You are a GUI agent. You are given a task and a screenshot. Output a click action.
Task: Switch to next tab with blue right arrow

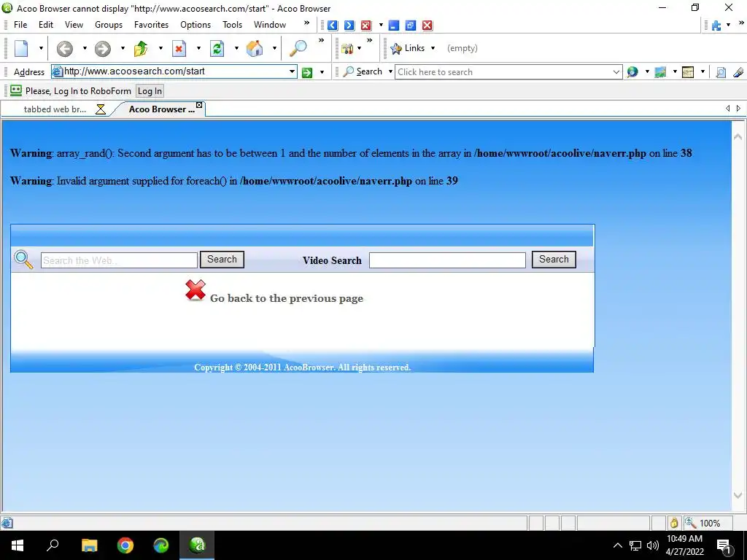click(x=349, y=26)
